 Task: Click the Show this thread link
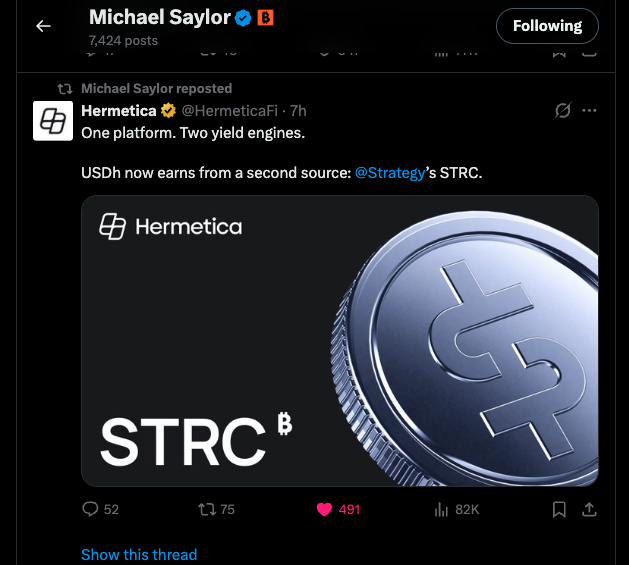(x=139, y=554)
